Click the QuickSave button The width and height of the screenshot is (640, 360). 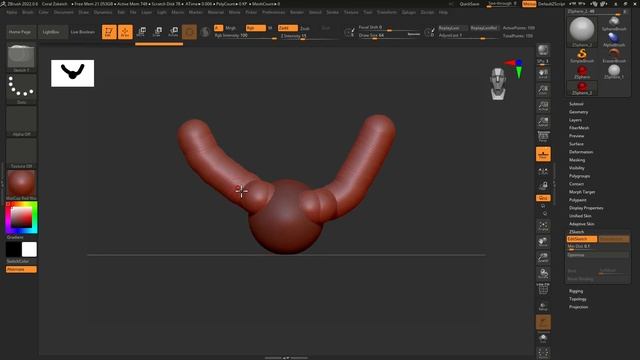coord(469,4)
